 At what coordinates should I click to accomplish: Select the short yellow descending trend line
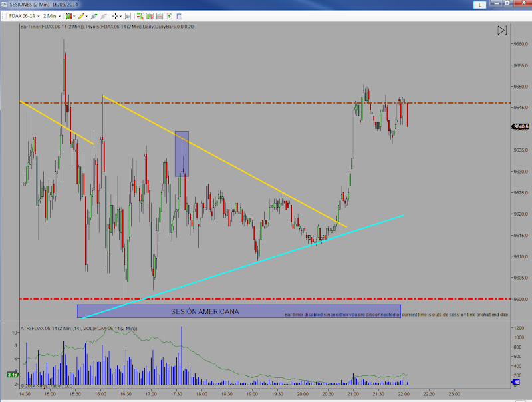(x=57, y=122)
